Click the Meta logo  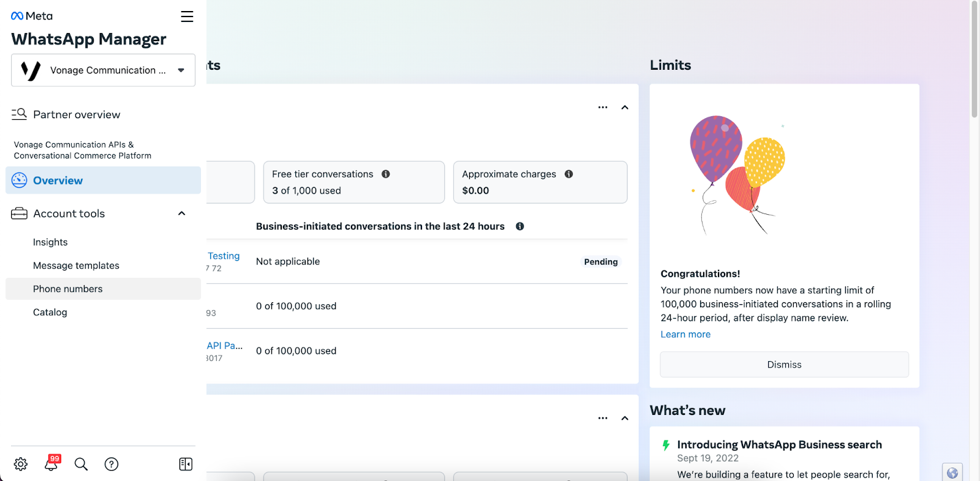tap(32, 16)
